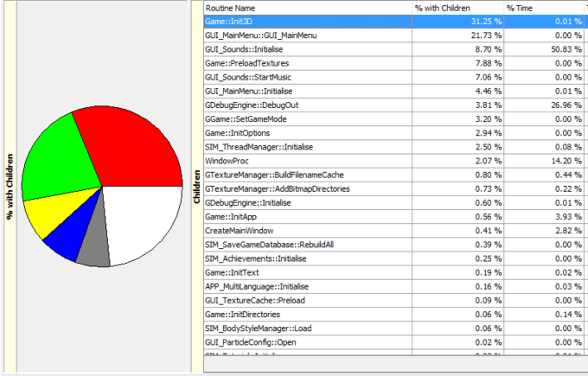Click the gray pie chart slice
The height and width of the screenshot is (376, 588).
click(x=94, y=245)
